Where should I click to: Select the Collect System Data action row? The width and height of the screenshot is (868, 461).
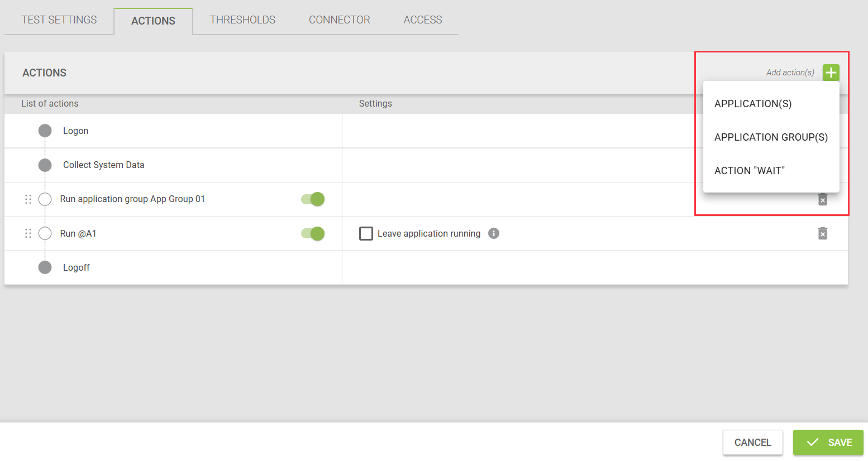coord(104,165)
